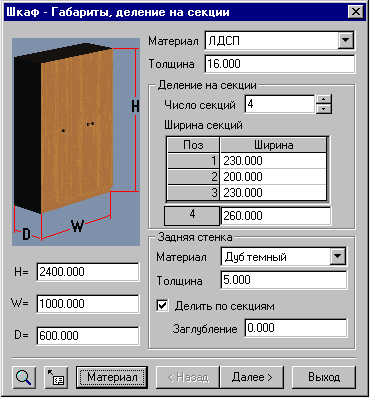Click the position 4 cell below table
This screenshot has width=370, height=398.
192,216
